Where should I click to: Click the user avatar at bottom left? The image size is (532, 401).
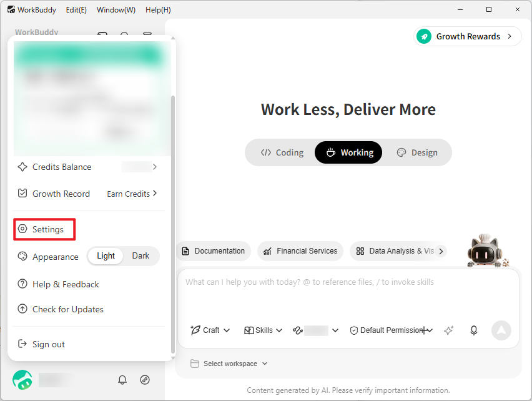[x=22, y=380]
